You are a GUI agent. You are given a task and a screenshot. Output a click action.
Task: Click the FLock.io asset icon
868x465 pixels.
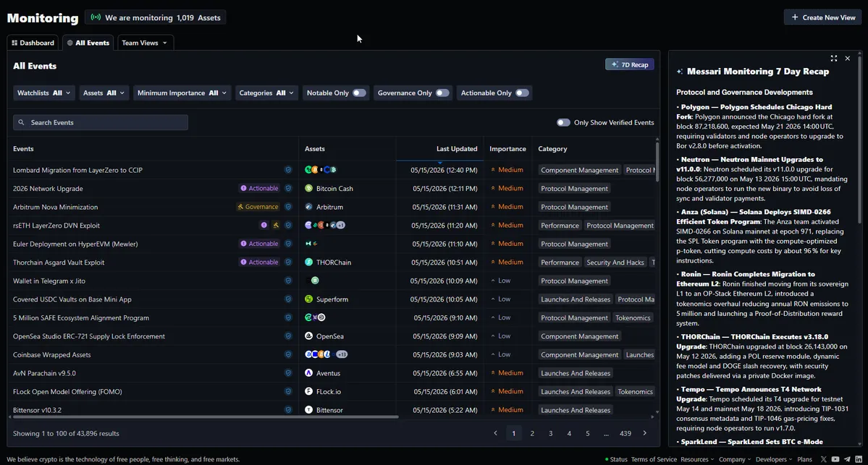coord(309,391)
